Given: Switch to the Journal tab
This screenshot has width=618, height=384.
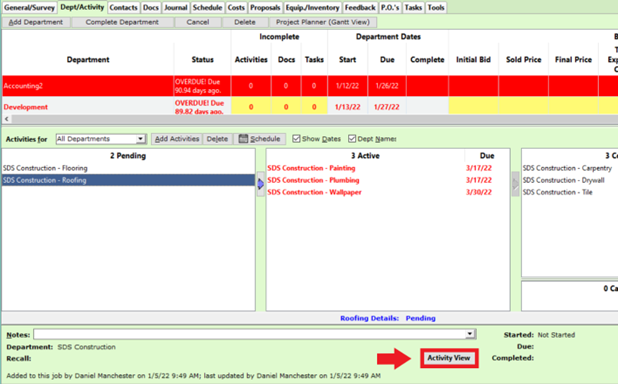Looking at the screenshot, I should click(x=175, y=7).
